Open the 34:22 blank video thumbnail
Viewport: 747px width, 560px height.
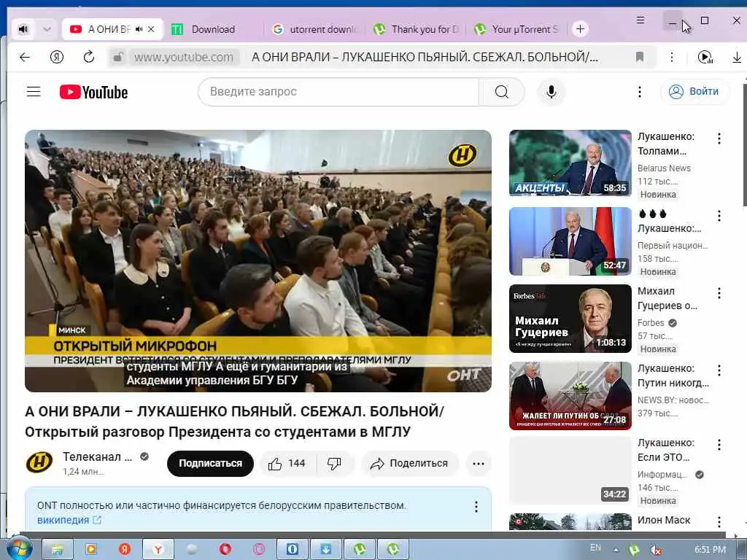click(570, 470)
